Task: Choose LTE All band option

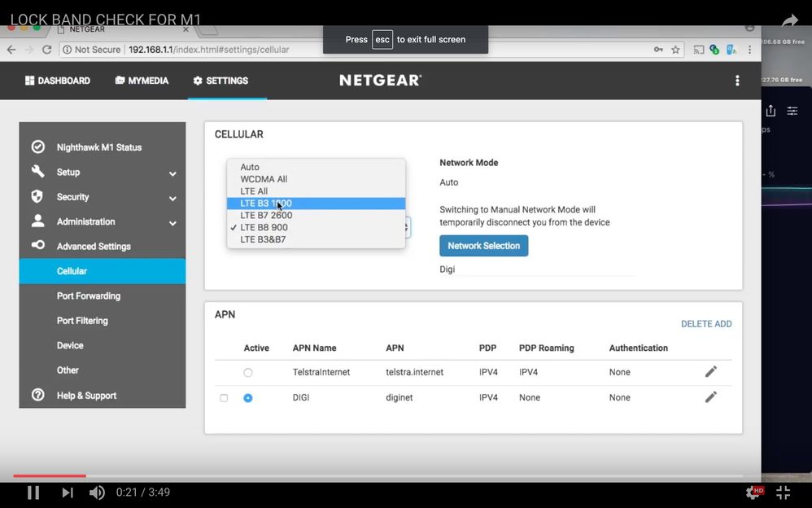Action: pyautogui.click(x=316, y=190)
